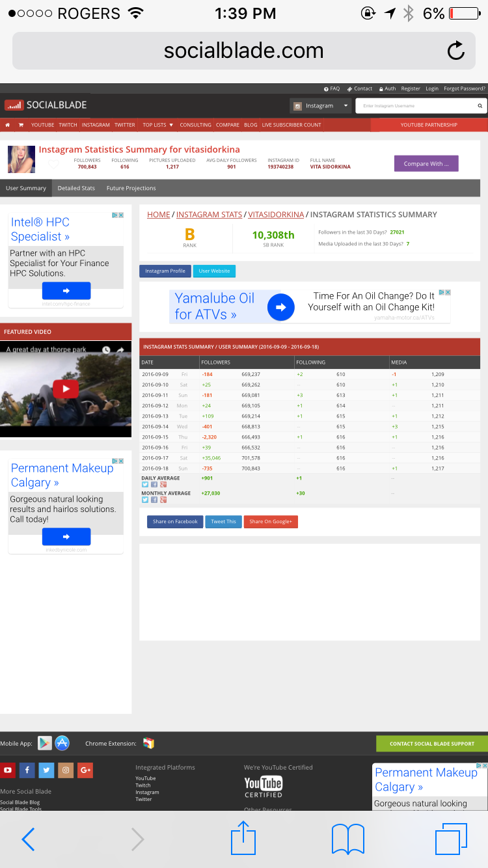The width and height of the screenshot is (488, 868).
Task: Click Google+ icon under Monthly Average
Action: [163, 500]
